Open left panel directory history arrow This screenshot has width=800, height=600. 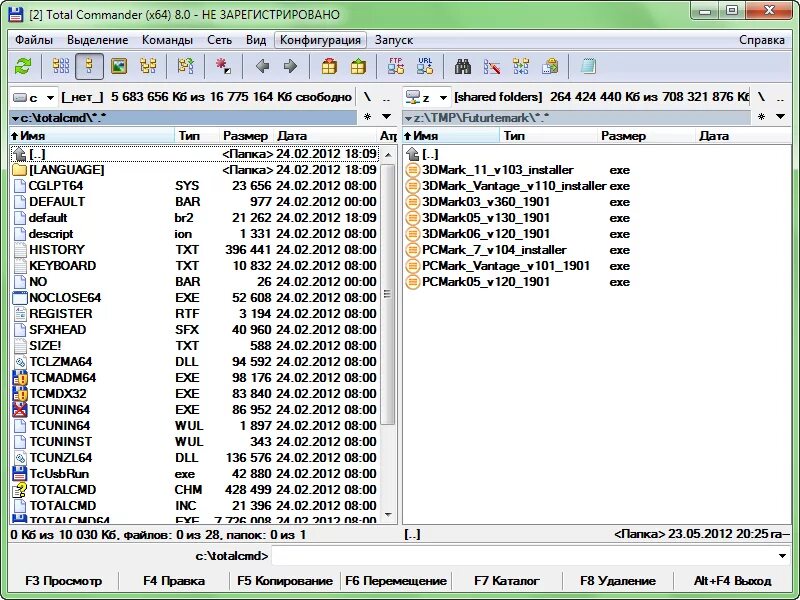387,117
